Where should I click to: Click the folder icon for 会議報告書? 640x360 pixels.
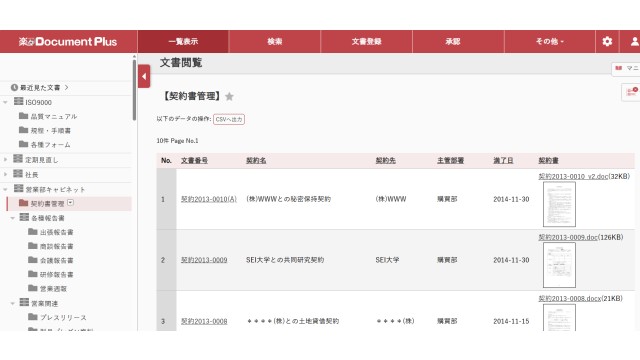click(33, 260)
